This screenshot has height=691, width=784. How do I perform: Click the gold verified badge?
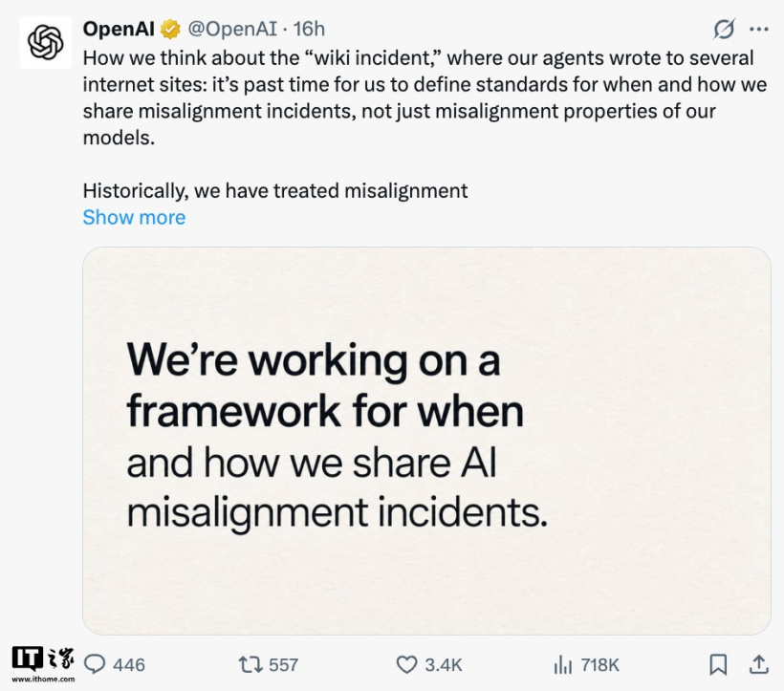coord(170,29)
